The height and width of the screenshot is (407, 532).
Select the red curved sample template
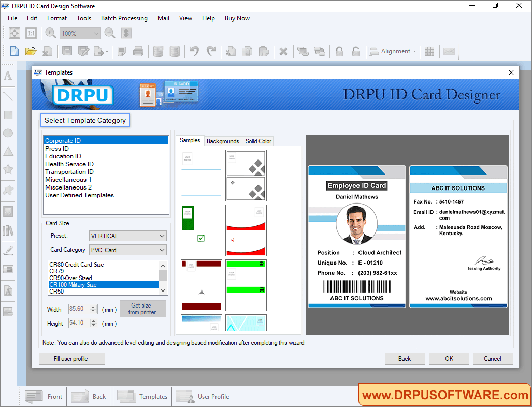coord(246,230)
